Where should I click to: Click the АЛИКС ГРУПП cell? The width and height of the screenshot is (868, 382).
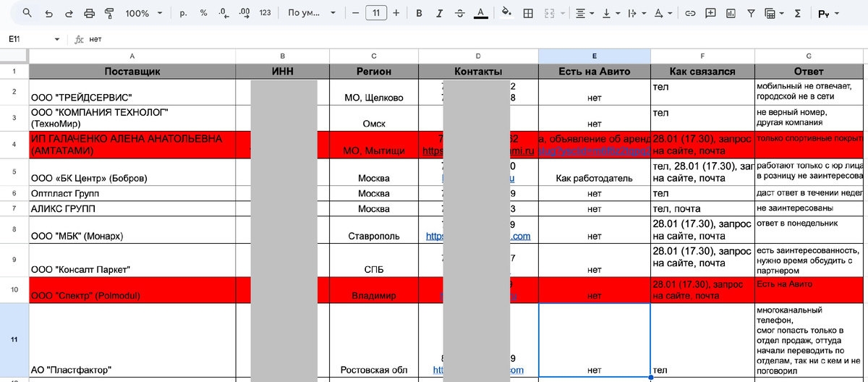[x=132, y=209]
